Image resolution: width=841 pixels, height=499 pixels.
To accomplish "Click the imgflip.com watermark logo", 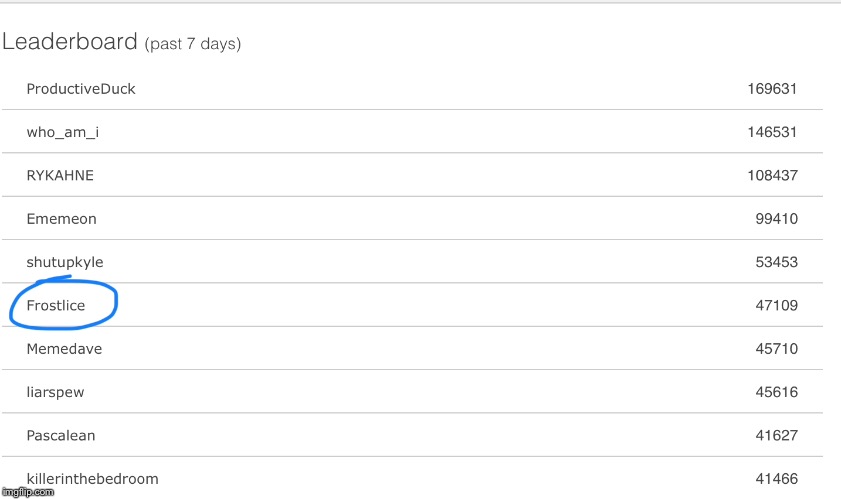I will pyautogui.click(x=27, y=492).
